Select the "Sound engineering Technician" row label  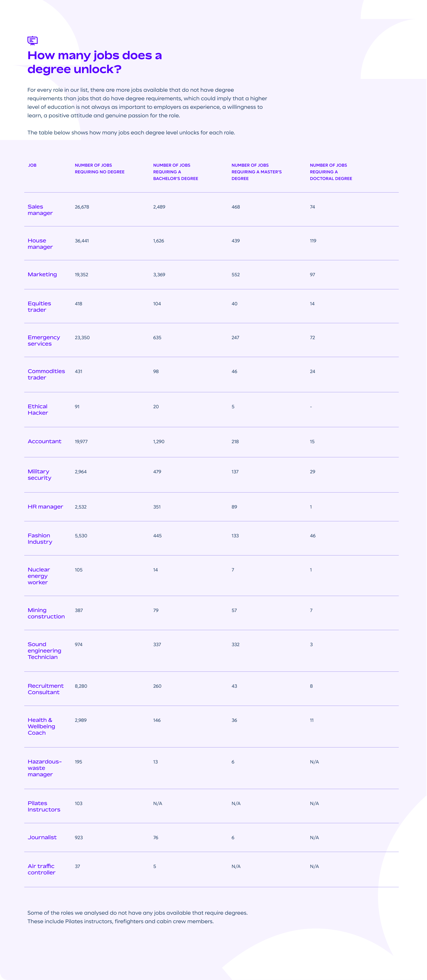tap(44, 651)
